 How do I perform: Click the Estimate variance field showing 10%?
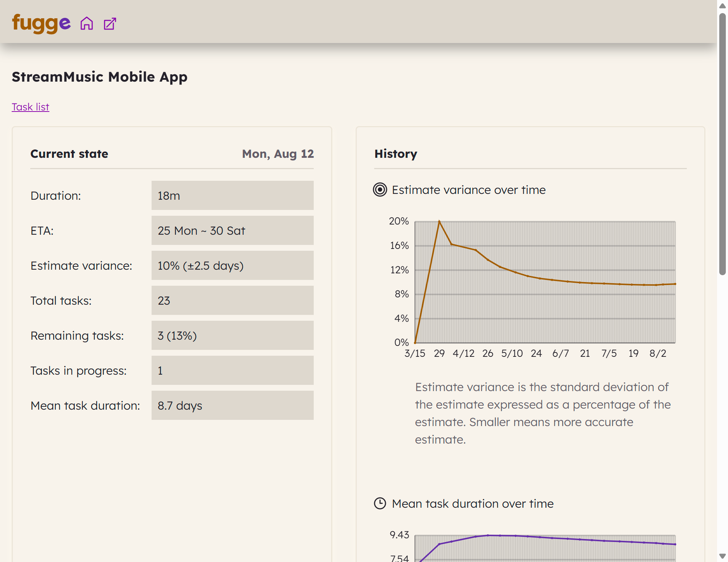(x=232, y=265)
